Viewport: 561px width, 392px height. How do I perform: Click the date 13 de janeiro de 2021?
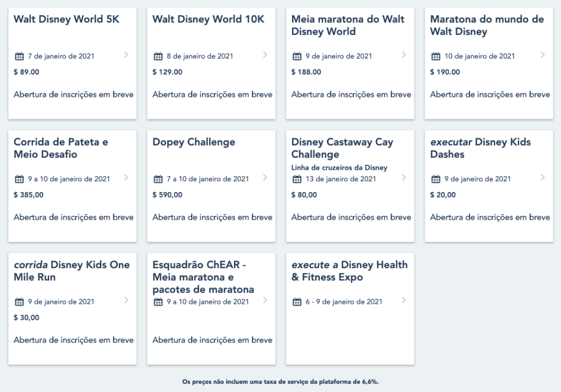click(x=341, y=179)
